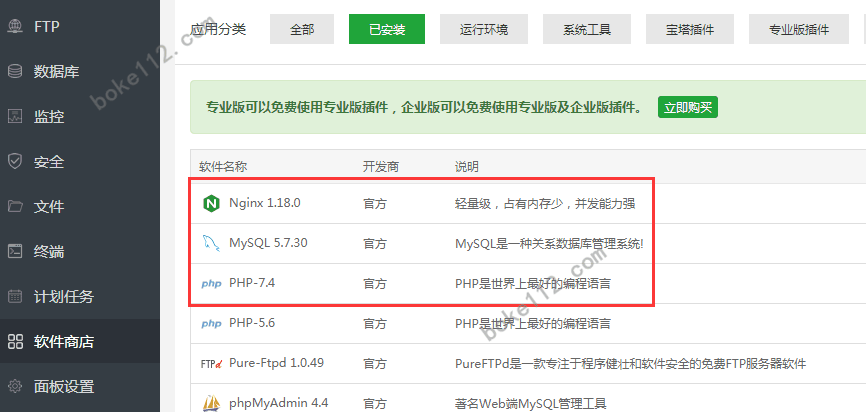The height and width of the screenshot is (412, 866).
Task: Open Nginx 1.18.0 software entry
Action: click(x=265, y=203)
